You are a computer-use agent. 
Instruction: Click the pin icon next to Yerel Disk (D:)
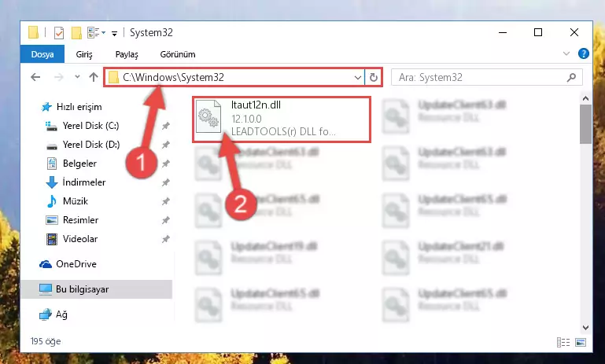click(165, 145)
